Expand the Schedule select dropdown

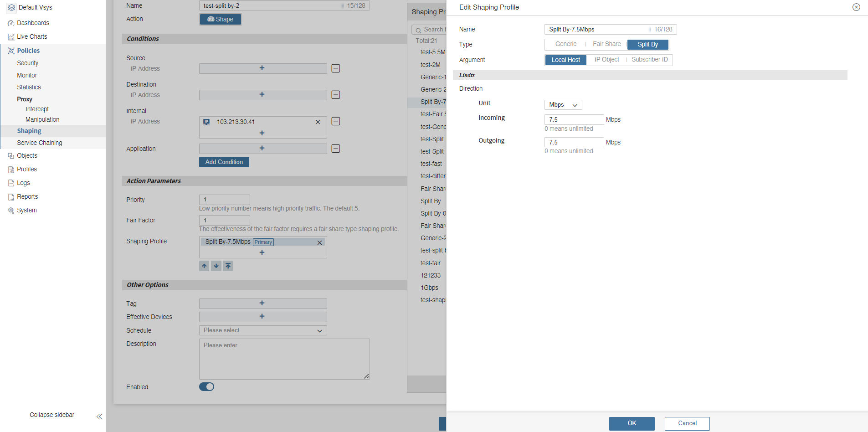(x=263, y=330)
